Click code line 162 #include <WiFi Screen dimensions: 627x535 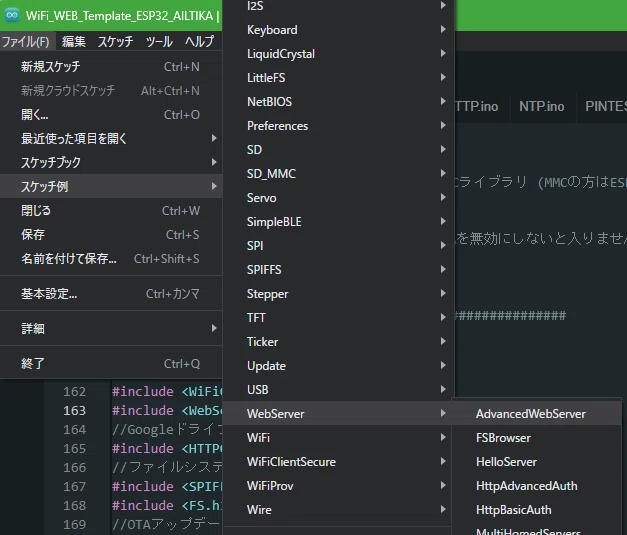pos(167,391)
